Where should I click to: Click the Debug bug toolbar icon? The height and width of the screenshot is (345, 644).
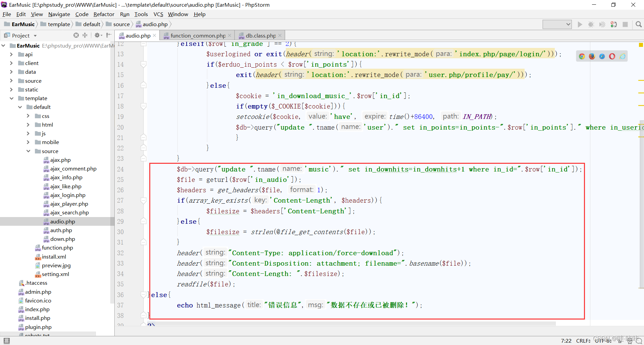pyautogui.click(x=591, y=24)
